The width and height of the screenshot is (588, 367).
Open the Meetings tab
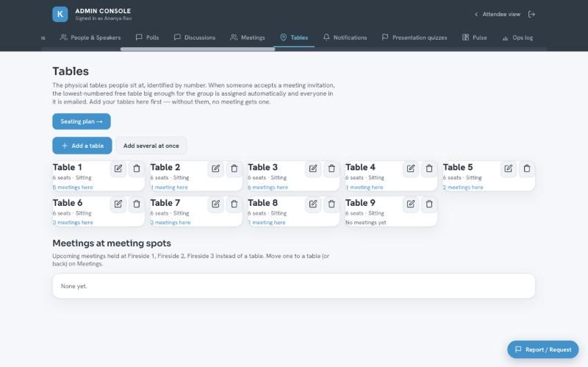click(x=248, y=38)
